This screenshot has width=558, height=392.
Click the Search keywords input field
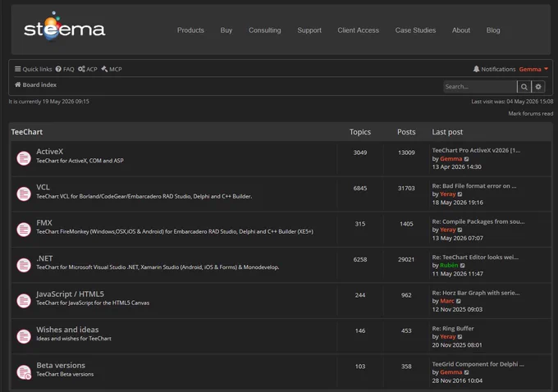pyautogui.click(x=480, y=86)
